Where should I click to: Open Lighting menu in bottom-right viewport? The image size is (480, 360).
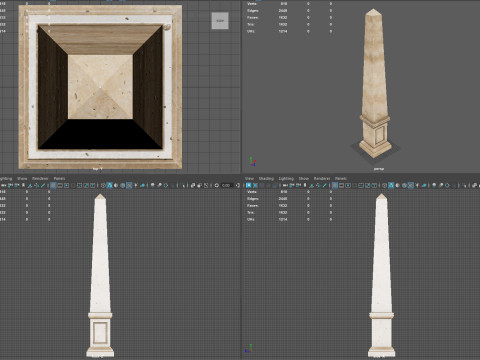click(x=286, y=178)
